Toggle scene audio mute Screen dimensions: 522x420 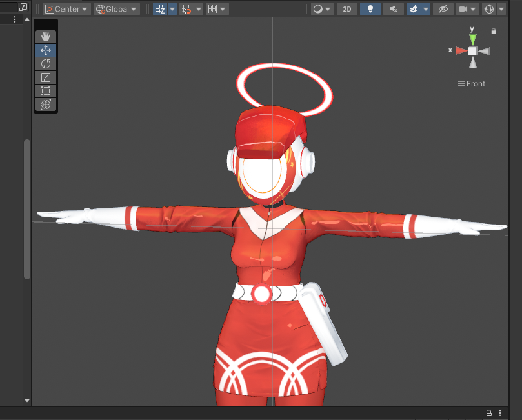(394, 9)
